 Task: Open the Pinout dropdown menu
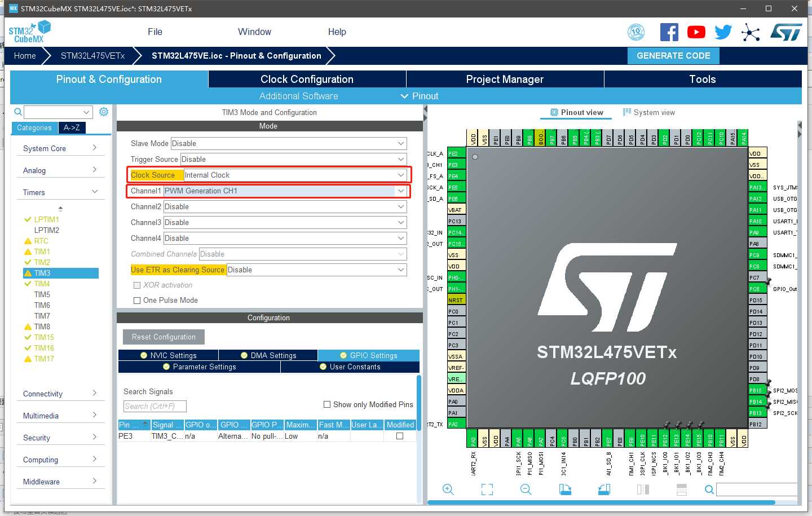point(420,96)
